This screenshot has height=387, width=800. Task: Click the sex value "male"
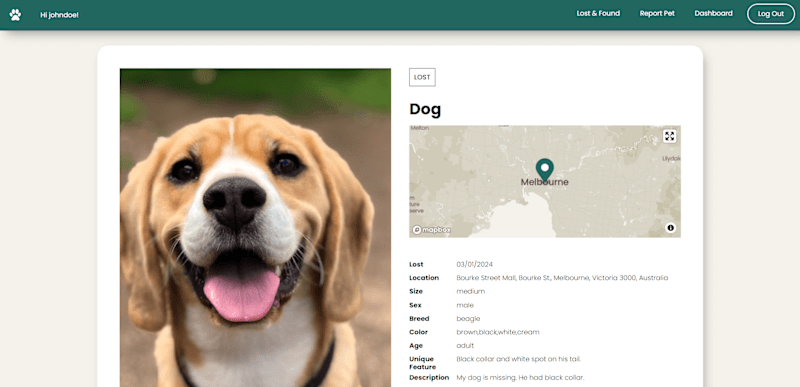[465, 305]
